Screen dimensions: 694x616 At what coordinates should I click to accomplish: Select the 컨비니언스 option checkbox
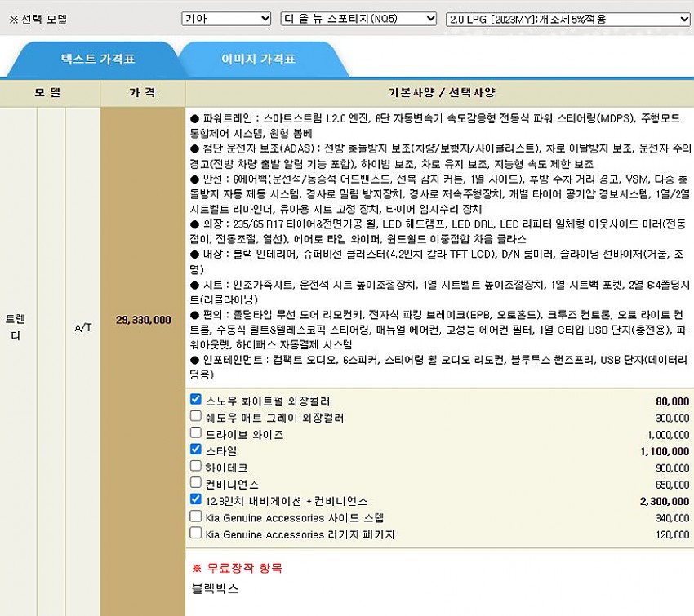pyautogui.click(x=195, y=483)
